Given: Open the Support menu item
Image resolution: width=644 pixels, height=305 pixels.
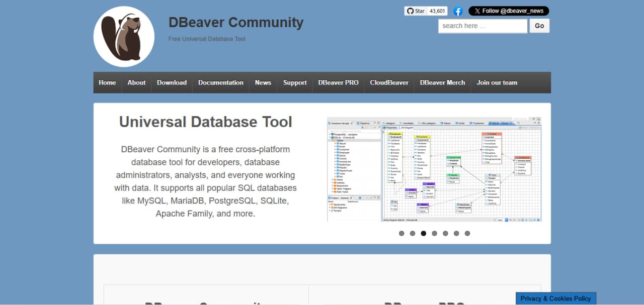Looking at the screenshot, I should (295, 82).
